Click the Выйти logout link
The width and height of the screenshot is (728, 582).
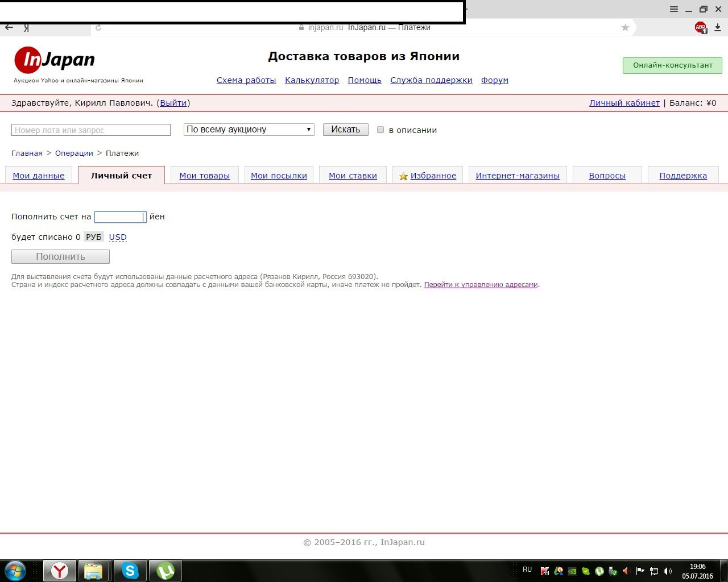point(173,103)
